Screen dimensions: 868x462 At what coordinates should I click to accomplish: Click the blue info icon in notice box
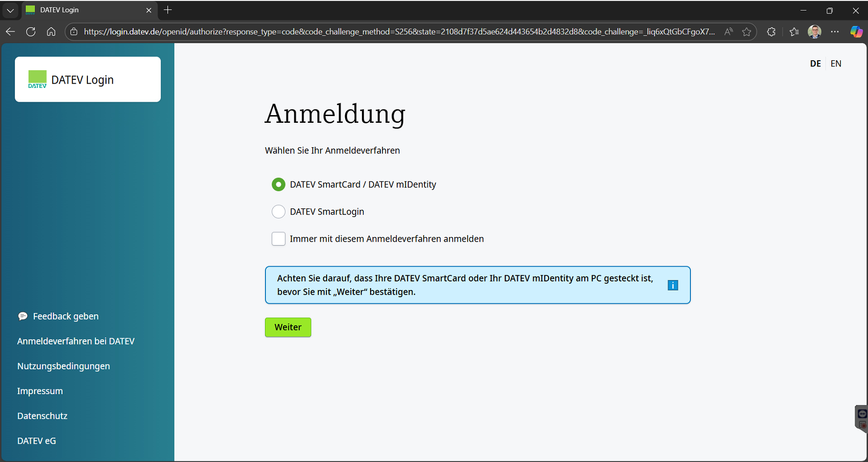coord(672,285)
